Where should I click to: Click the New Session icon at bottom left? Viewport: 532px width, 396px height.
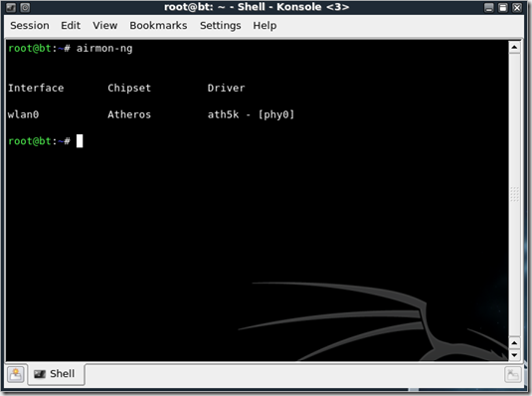point(16,374)
